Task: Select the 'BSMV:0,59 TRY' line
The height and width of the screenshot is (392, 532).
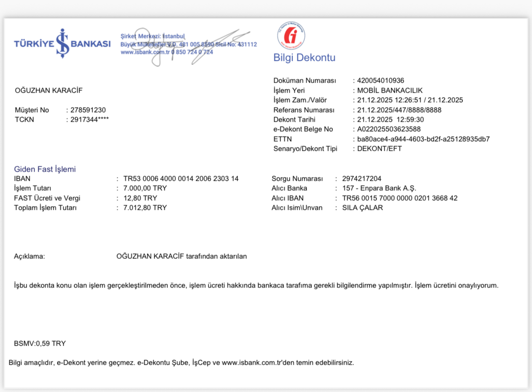Action: click(40, 343)
